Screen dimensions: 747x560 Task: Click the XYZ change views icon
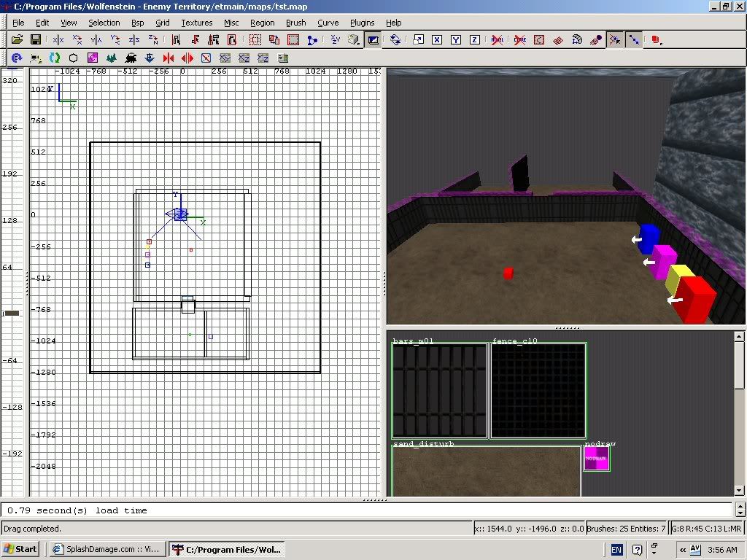[x=335, y=39]
